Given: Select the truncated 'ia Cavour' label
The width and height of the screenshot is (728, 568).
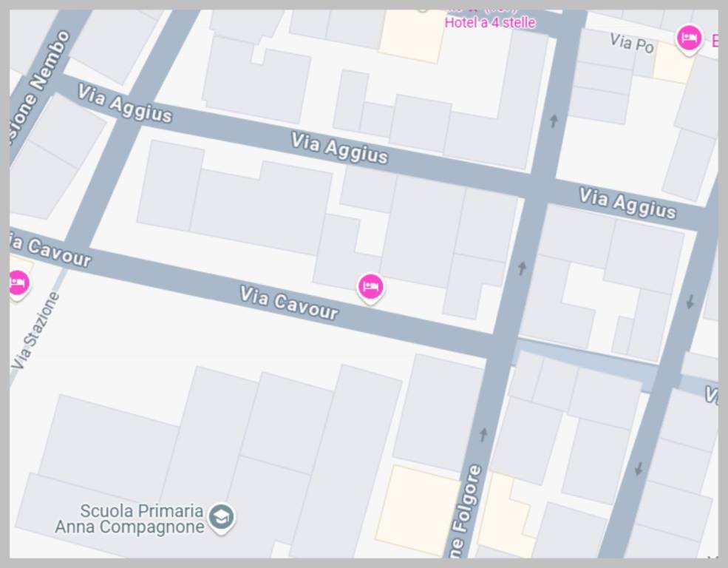Looking at the screenshot, I should [50, 251].
